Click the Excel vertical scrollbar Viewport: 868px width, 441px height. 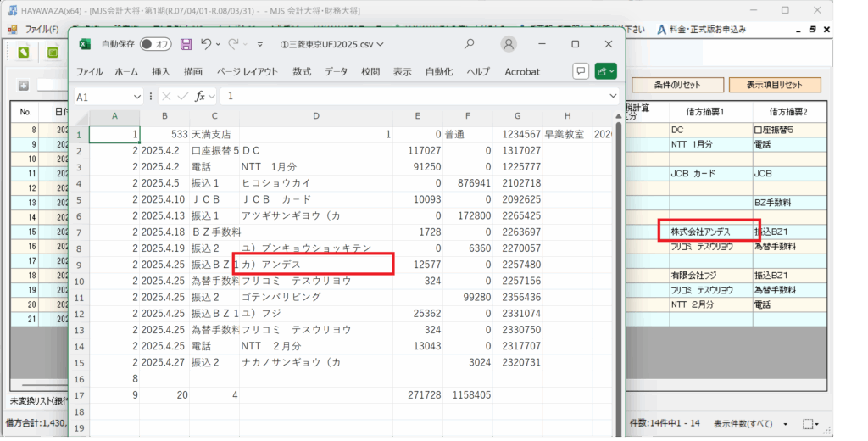620,254
